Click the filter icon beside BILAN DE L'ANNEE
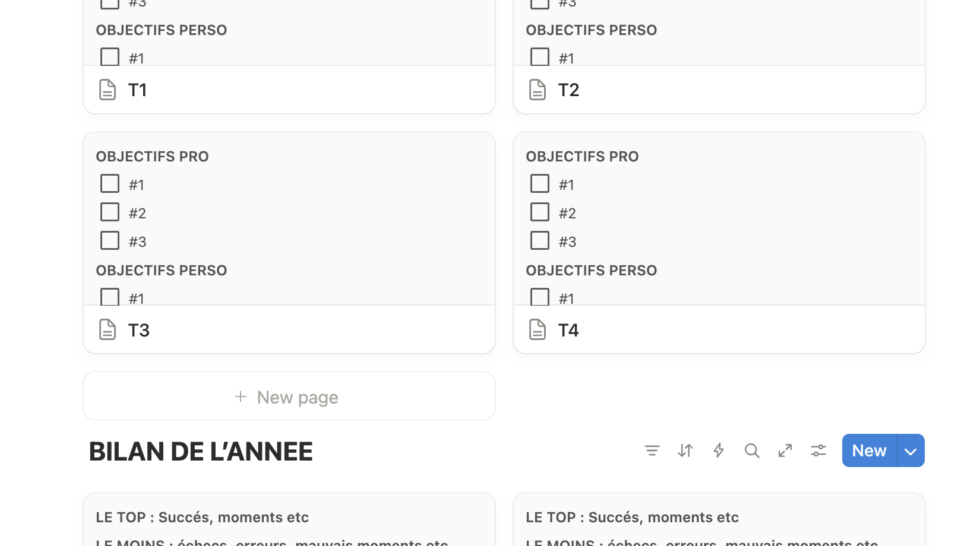This screenshot has width=980, height=546. click(x=652, y=451)
